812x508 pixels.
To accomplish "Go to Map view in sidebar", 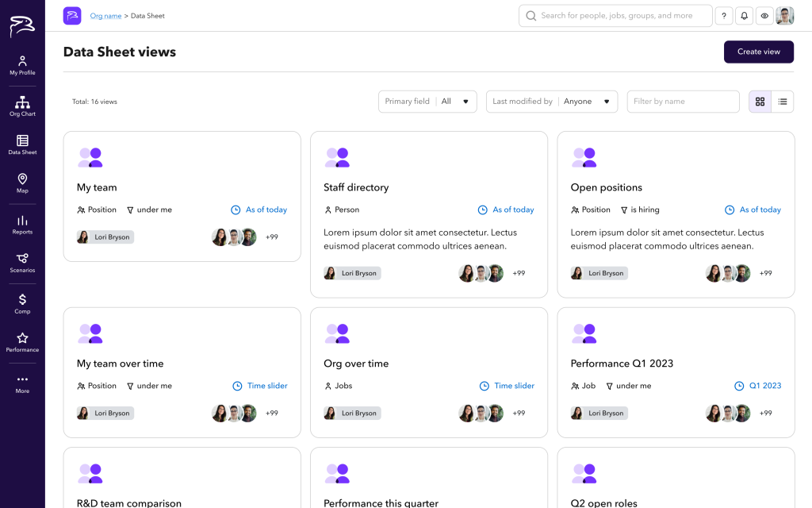I will coord(22,183).
